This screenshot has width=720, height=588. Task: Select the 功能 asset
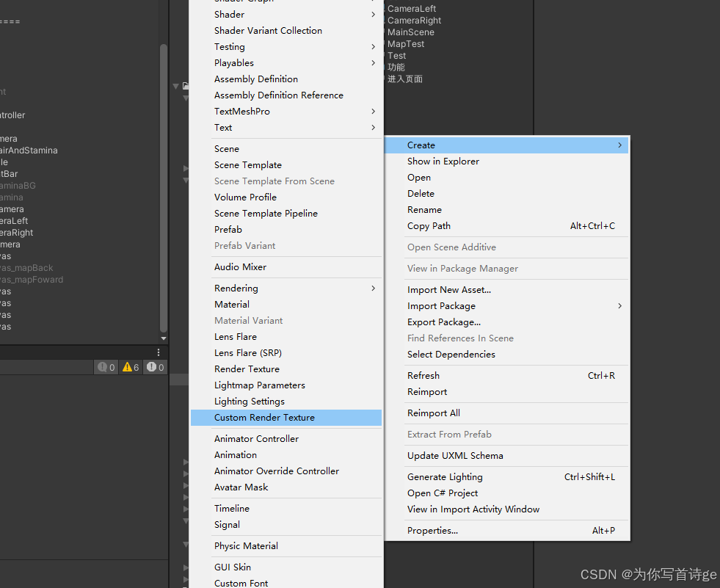click(396, 68)
